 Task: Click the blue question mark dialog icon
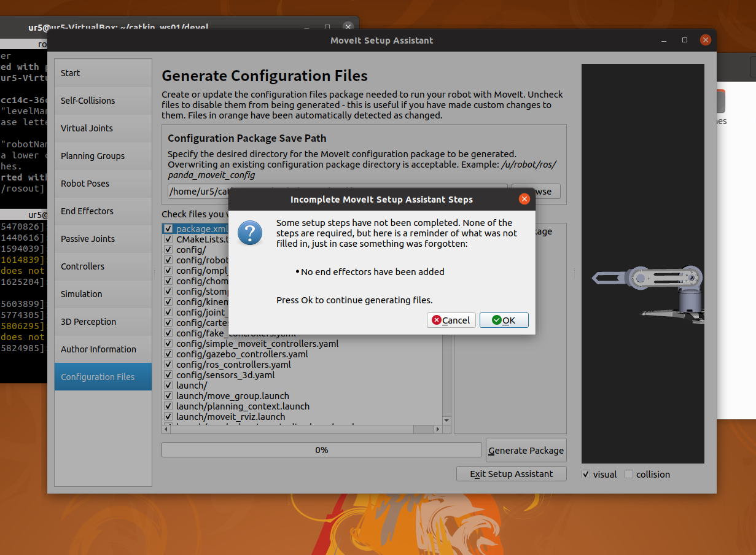[x=250, y=233]
